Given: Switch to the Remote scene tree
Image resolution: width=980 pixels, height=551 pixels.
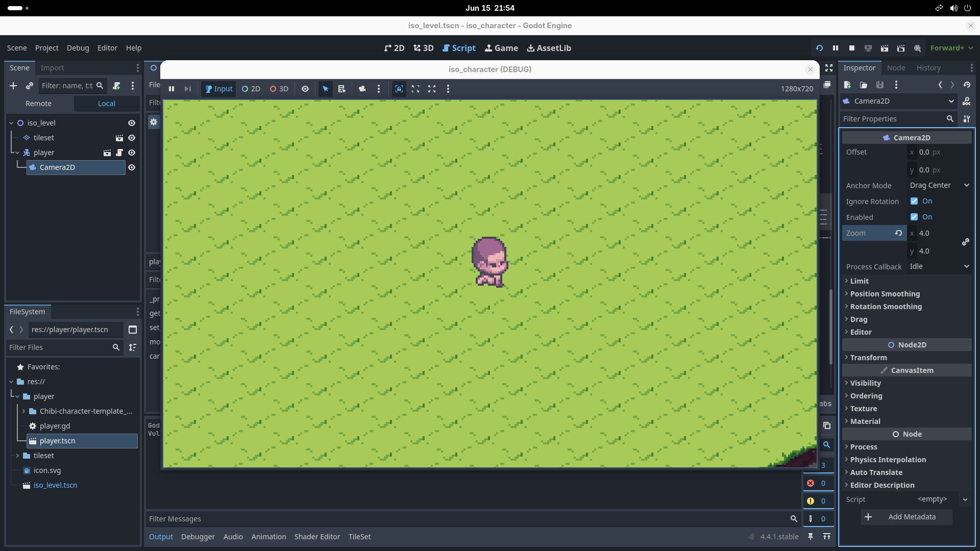Looking at the screenshot, I should coord(39,104).
